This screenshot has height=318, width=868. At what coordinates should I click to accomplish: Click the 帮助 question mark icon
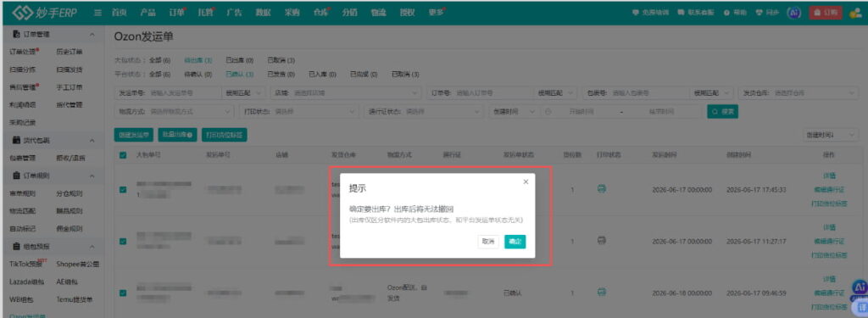coord(726,12)
